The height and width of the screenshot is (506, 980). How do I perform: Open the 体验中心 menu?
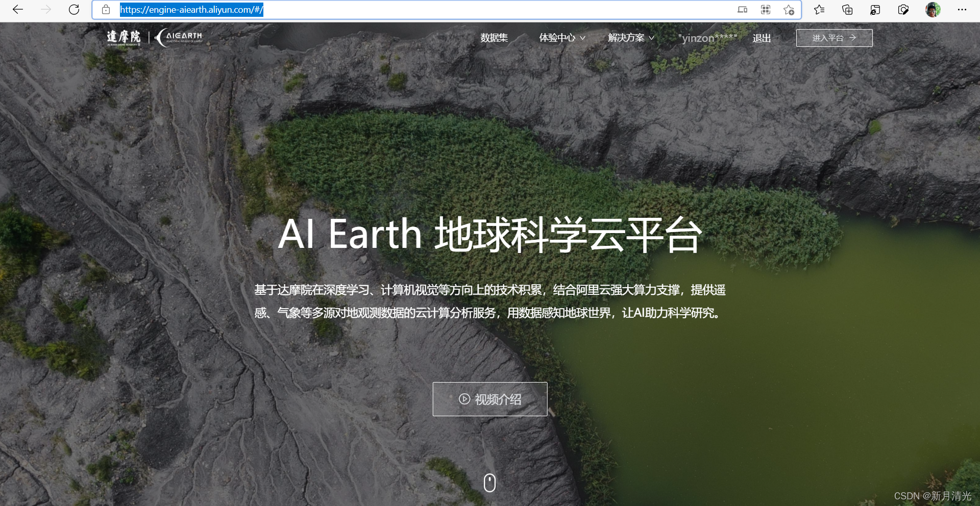(557, 38)
